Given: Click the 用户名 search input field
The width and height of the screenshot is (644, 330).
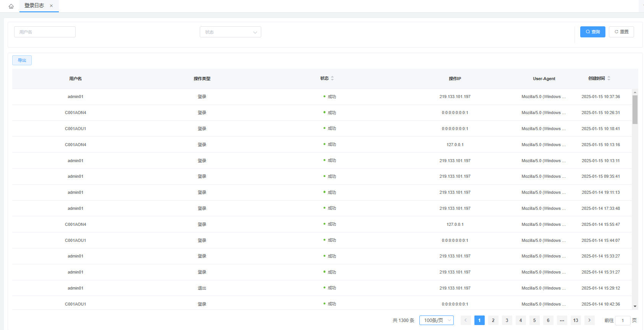Looking at the screenshot, I should [45, 32].
